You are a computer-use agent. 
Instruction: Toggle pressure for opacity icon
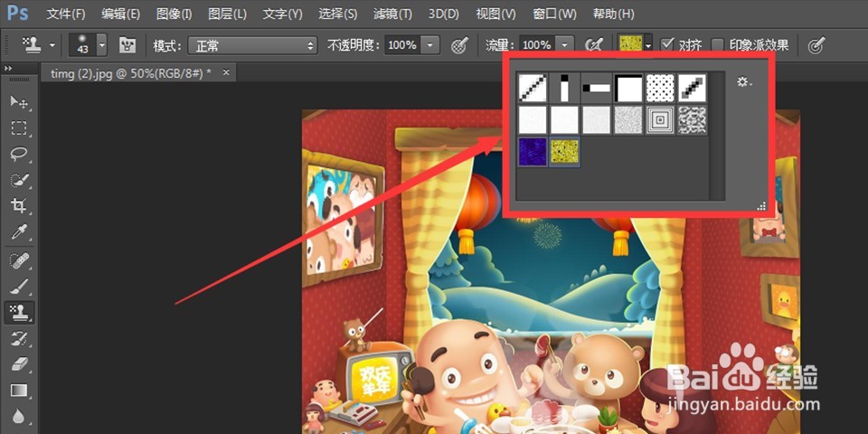coord(459,45)
